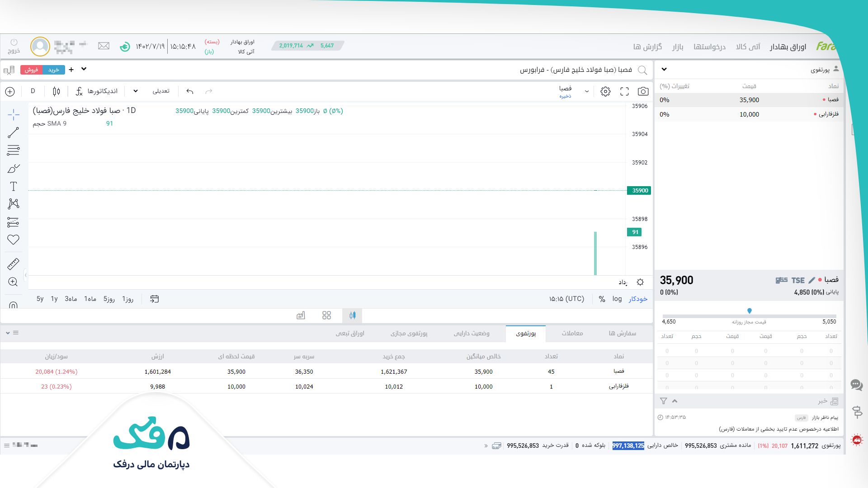Redo the chart action

(x=208, y=91)
